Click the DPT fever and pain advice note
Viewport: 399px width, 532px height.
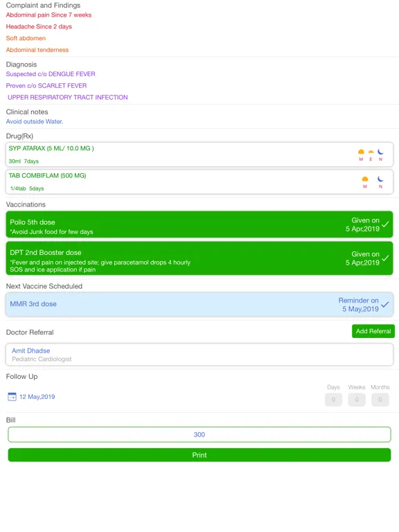pyautogui.click(x=100, y=266)
